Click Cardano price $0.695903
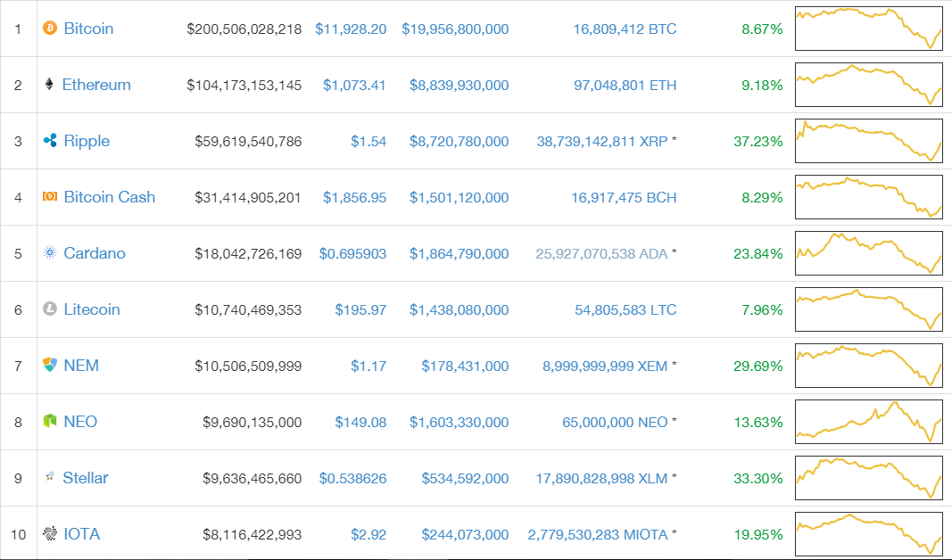 click(x=352, y=253)
